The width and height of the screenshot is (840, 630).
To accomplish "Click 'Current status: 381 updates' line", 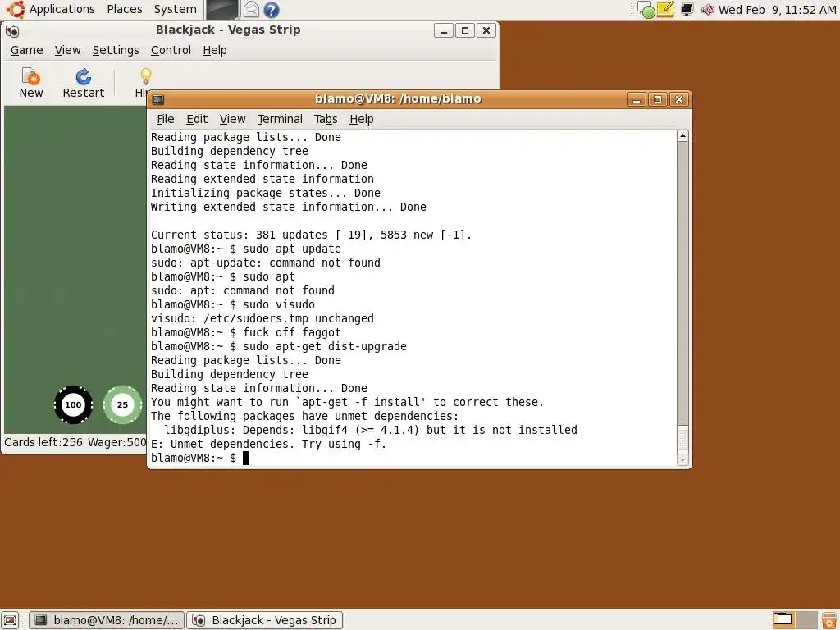I will pyautogui.click(x=311, y=235).
